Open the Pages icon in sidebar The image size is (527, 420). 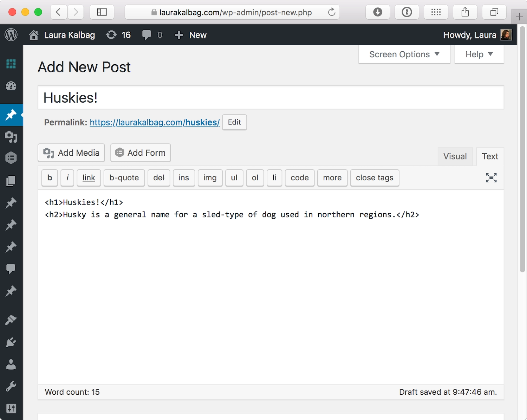click(x=11, y=181)
